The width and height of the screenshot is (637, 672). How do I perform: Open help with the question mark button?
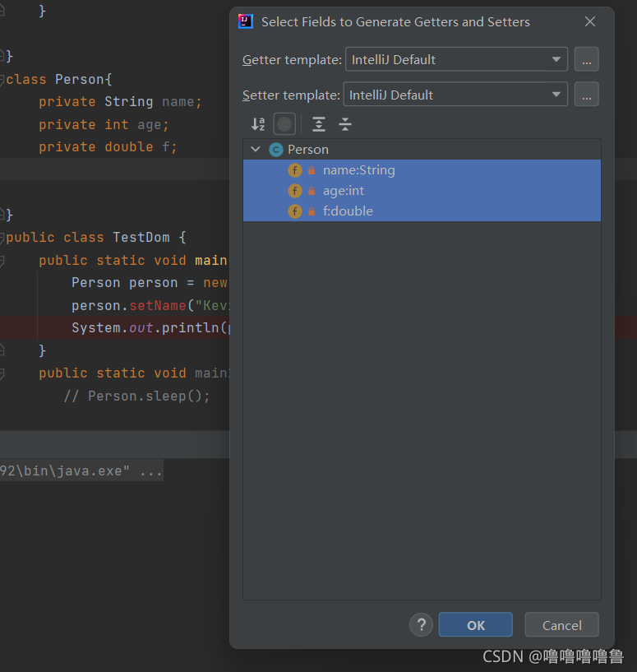[421, 625]
